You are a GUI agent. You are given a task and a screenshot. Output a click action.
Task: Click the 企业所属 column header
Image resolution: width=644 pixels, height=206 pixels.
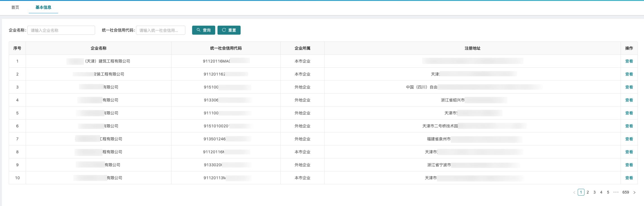(302, 48)
